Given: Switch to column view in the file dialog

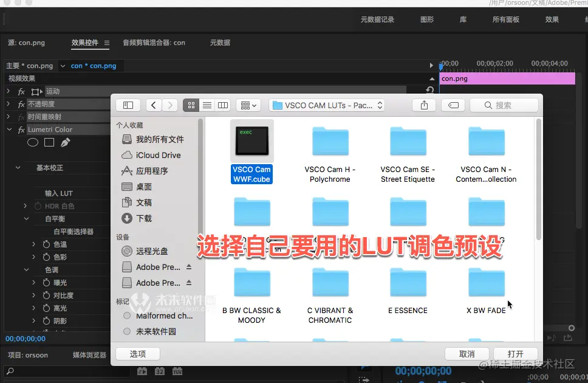Looking at the screenshot, I should click(x=222, y=105).
